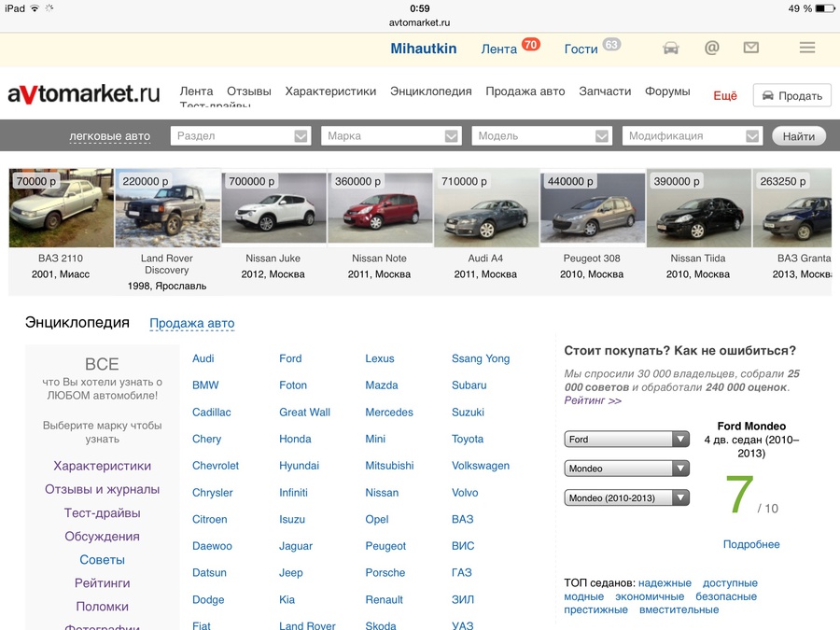Tap the avtomarket.ru browser address bar
This screenshot has height=630, width=840.
tap(419, 22)
